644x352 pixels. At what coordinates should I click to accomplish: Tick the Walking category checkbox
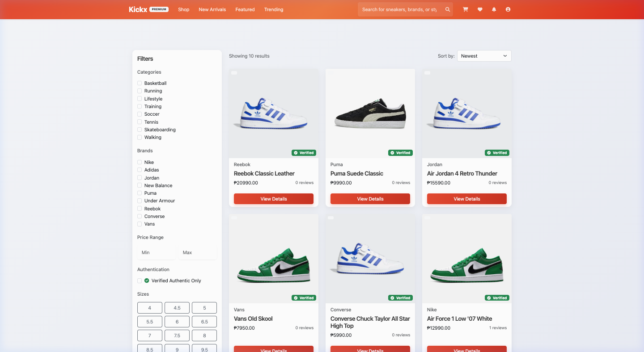tap(140, 137)
